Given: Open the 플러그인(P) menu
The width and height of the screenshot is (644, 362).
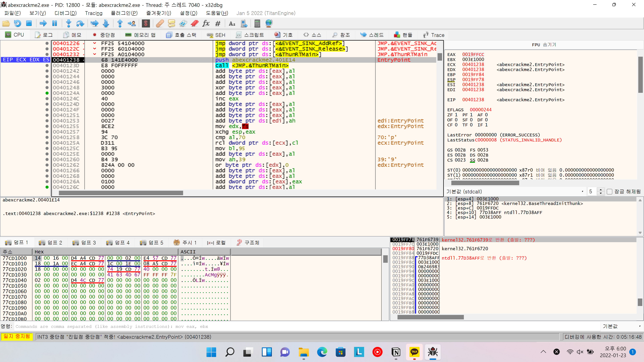Looking at the screenshot, I should pyautogui.click(x=124, y=13).
